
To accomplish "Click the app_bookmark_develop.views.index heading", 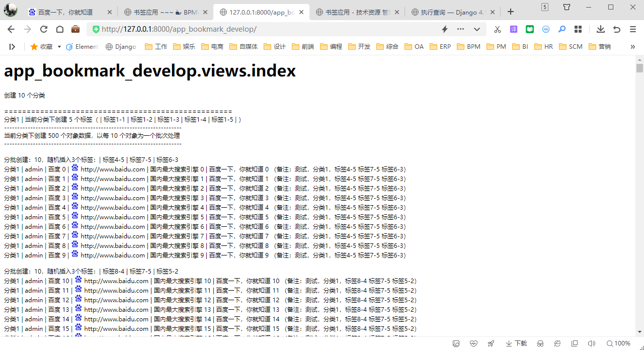I will point(150,71).
